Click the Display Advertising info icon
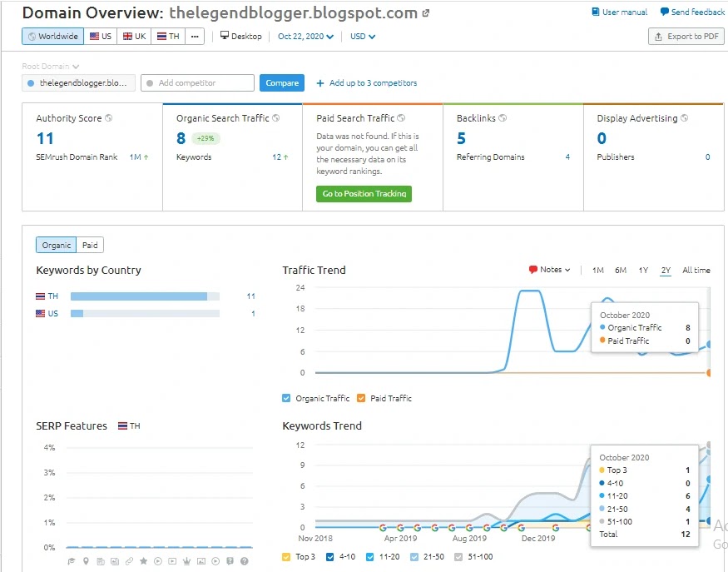The width and height of the screenshot is (728, 572). 685,118
